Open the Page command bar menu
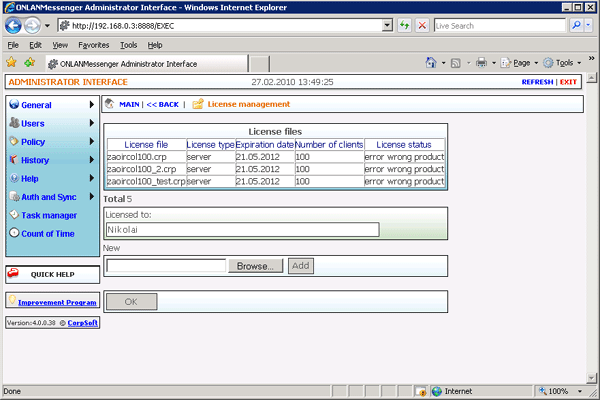Screen dimensions: 600x400 (x=519, y=63)
